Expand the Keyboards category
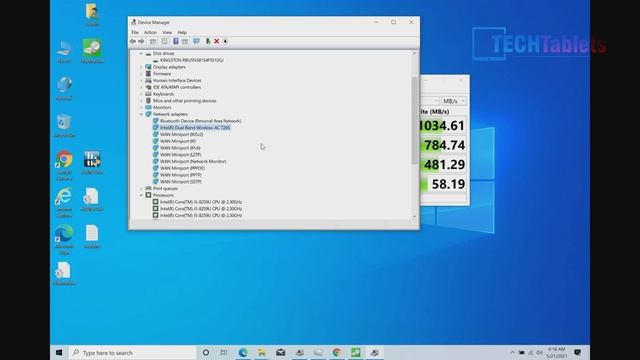 pyautogui.click(x=141, y=94)
